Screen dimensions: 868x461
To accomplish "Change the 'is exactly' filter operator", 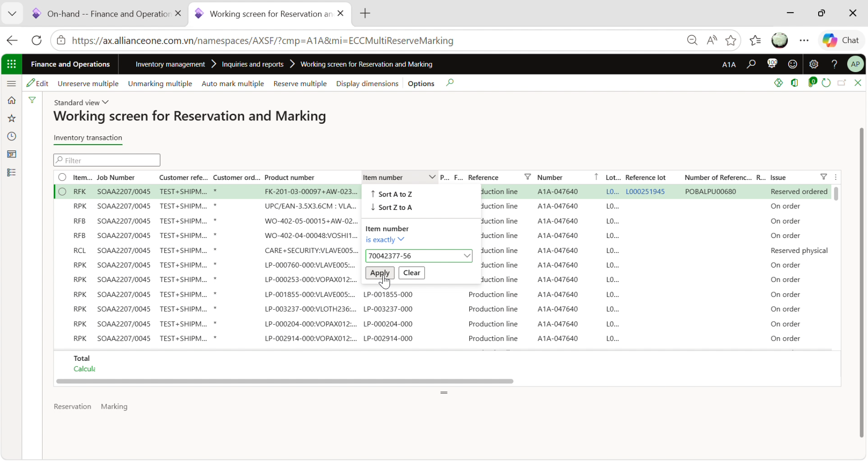I will (x=385, y=239).
